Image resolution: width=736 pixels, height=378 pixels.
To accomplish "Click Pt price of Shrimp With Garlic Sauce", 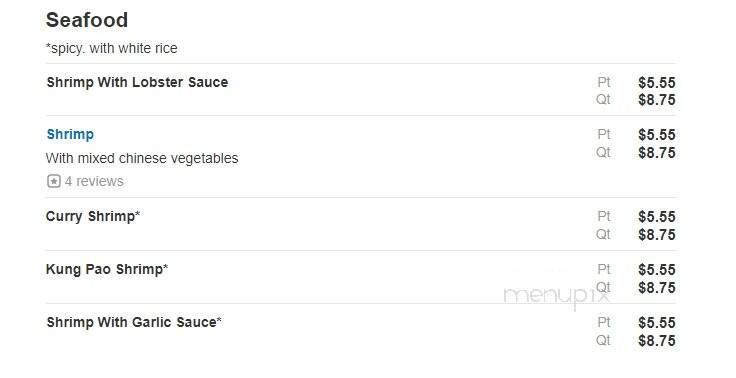I will coord(656,323).
